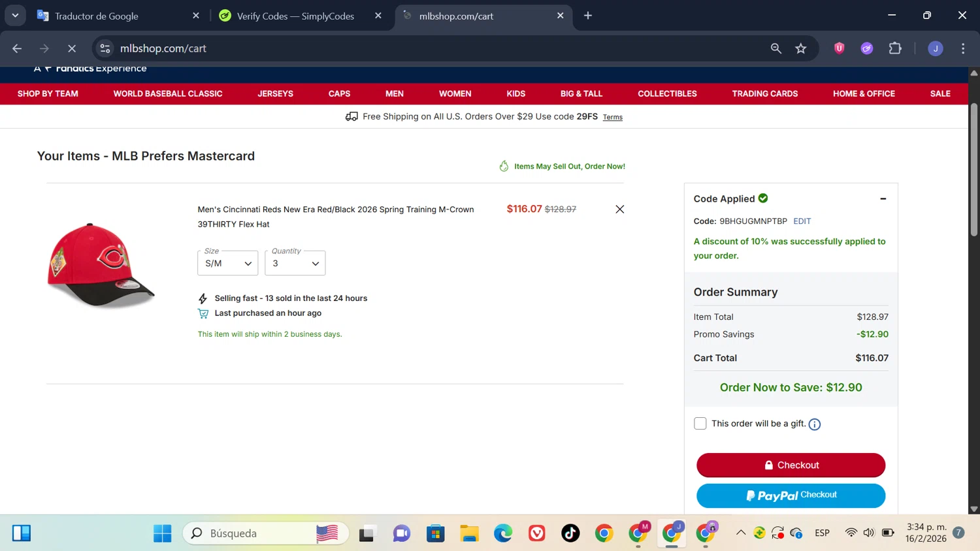The width and height of the screenshot is (980, 551).
Task: Click the PayPal Checkout button
Action: (x=791, y=496)
